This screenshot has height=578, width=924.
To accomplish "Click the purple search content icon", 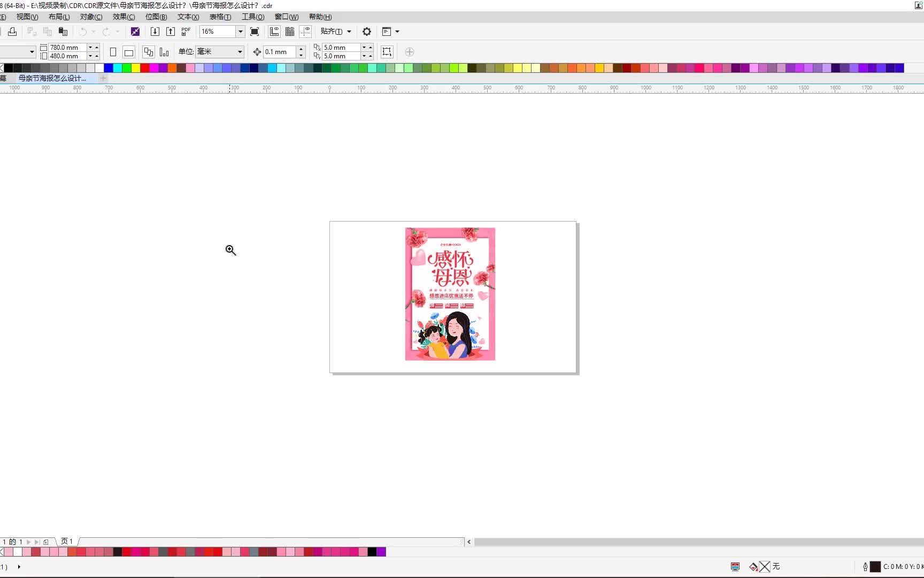I will tap(135, 32).
